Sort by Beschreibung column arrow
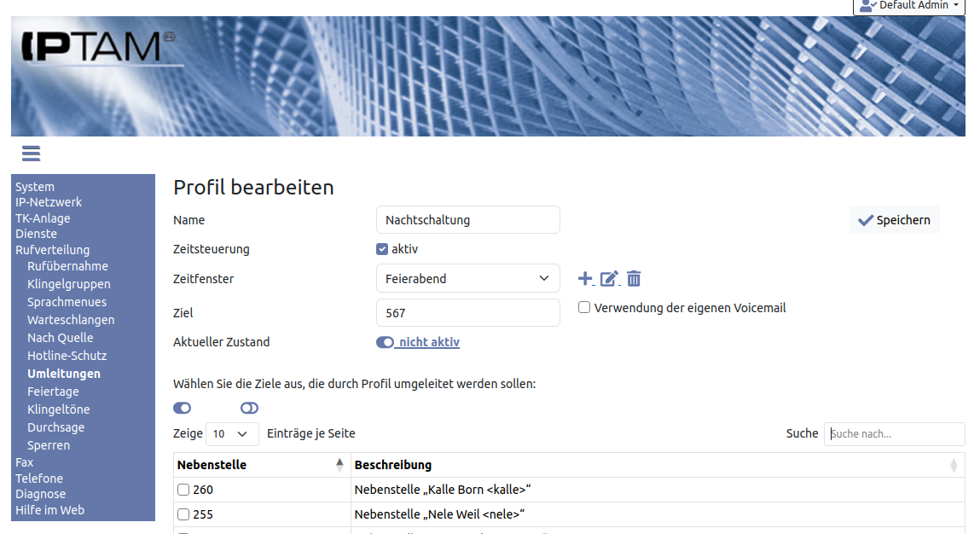The width and height of the screenshot is (980, 534). click(x=953, y=465)
